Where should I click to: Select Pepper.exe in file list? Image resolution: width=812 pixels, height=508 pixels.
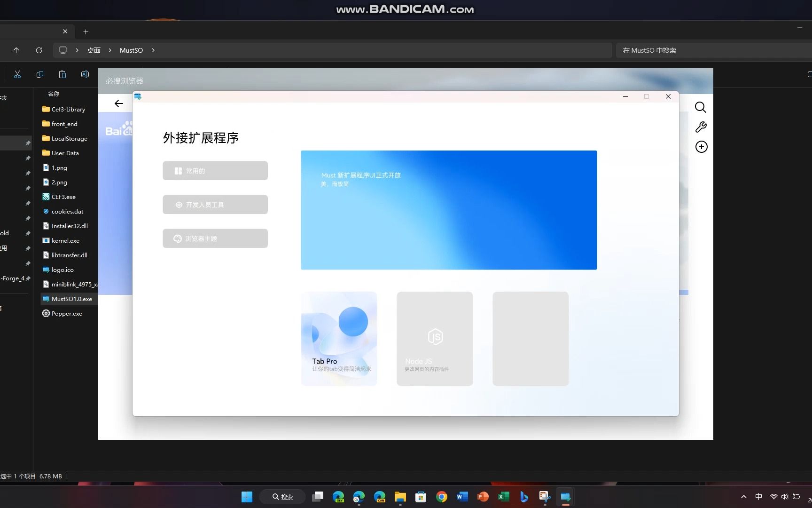[x=62, y=313]
